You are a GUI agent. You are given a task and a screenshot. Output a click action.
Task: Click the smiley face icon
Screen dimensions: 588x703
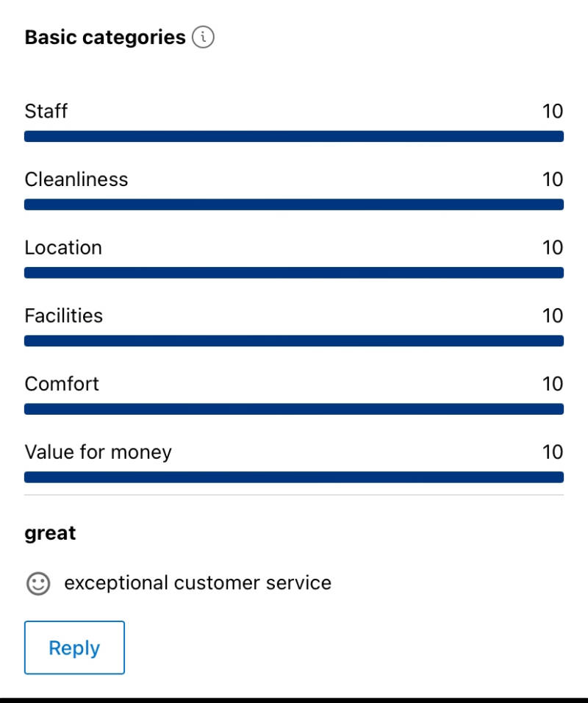[37, 584]
